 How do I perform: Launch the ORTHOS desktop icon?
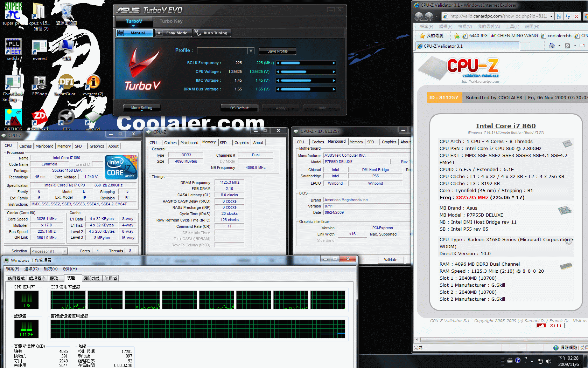coord(13,120)
